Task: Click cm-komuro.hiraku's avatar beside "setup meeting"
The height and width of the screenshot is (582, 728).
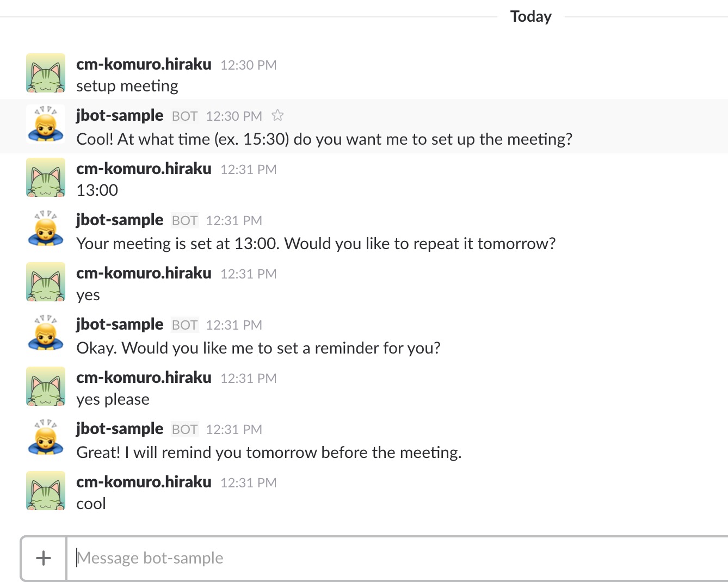Action: (45, 73)
